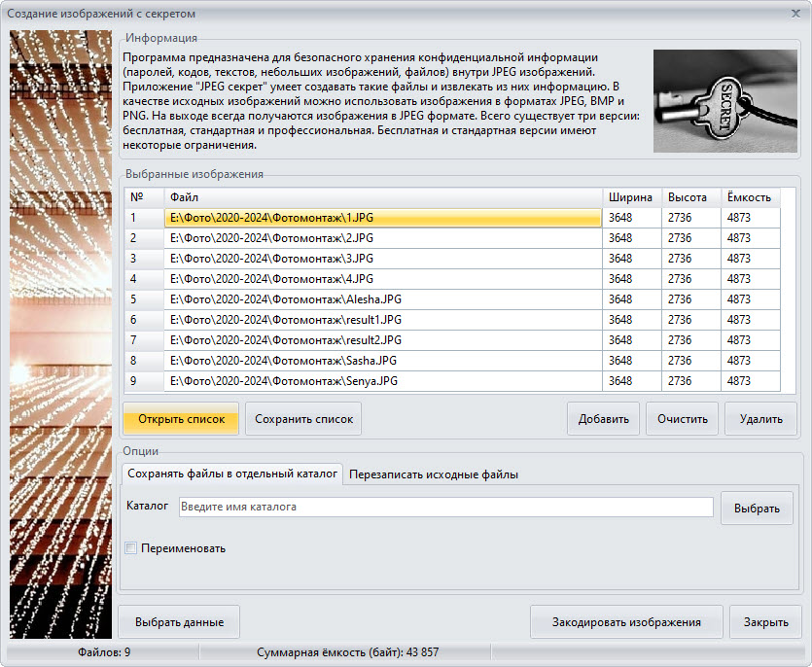Click Выбрать next to the catalog field
This screenshot has width=812, height=667.
click(757, 509)
